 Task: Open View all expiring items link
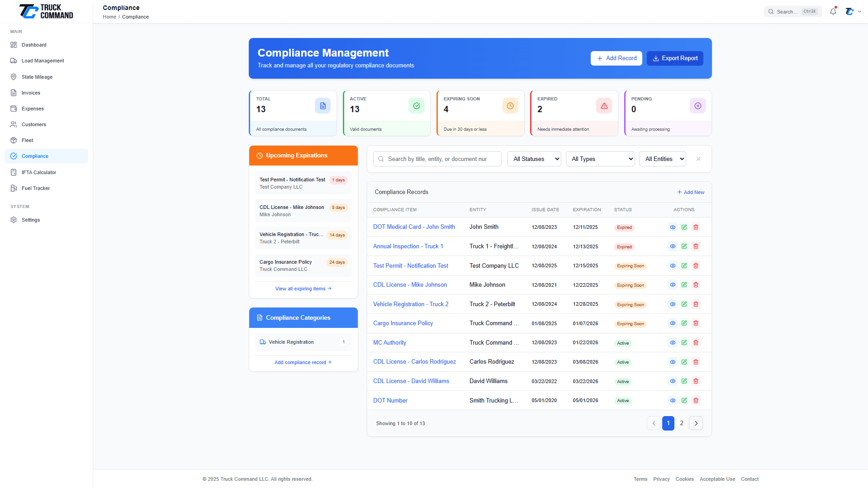coord(303,289)
